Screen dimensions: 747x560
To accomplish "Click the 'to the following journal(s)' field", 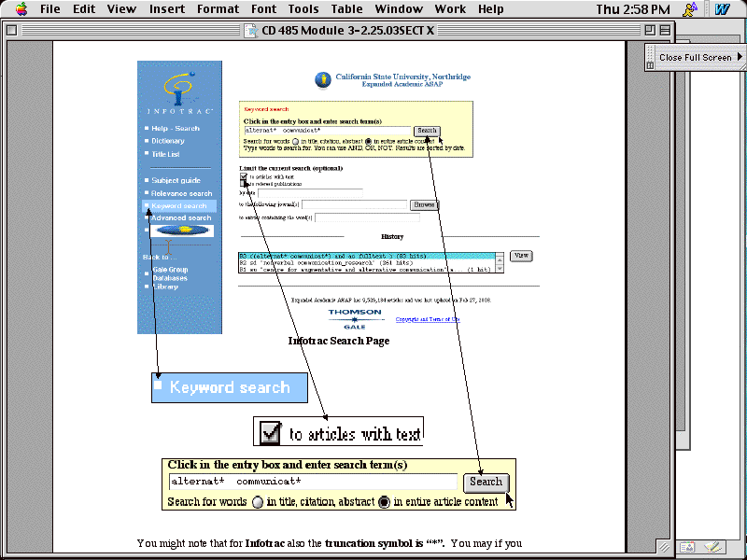I will tap(354, 204).
